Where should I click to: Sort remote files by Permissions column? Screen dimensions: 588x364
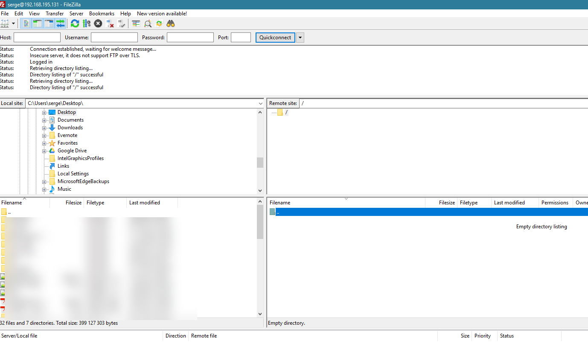click(556, 203)
